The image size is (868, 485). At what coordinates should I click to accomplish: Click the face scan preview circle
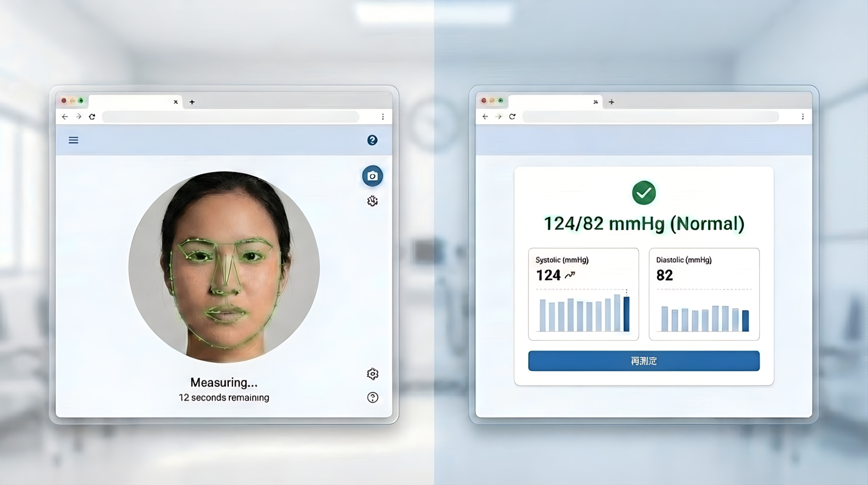coord(224,267)
